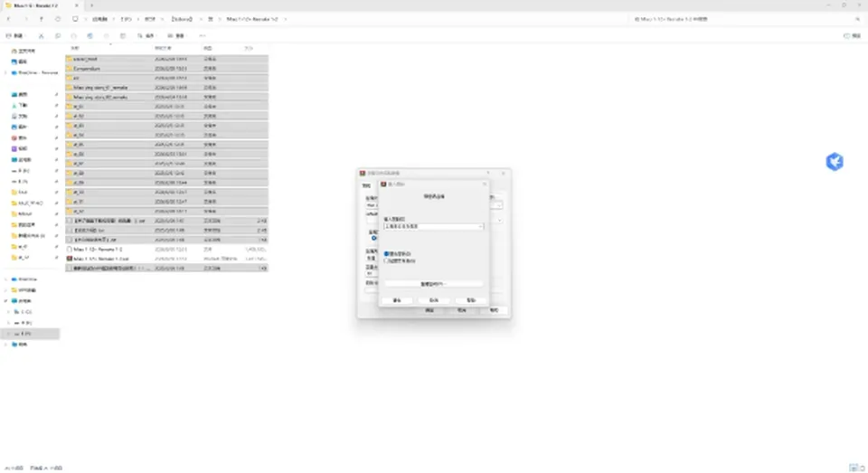Expand the OneDrive item in navigation pane
This screenshot has height=473, width=868.
tap(6, 72)
